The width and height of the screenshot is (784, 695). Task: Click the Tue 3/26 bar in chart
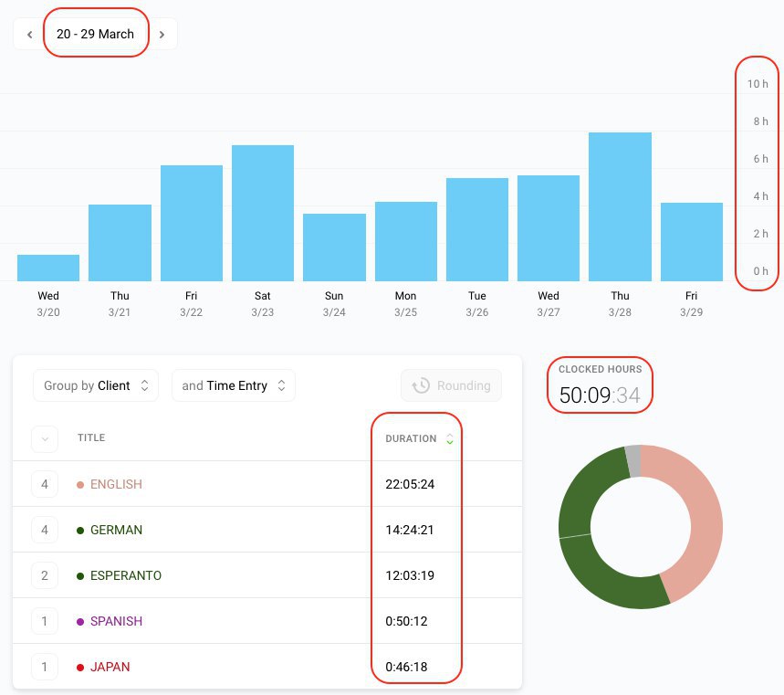pyautogui.click(x=477, y=229)
